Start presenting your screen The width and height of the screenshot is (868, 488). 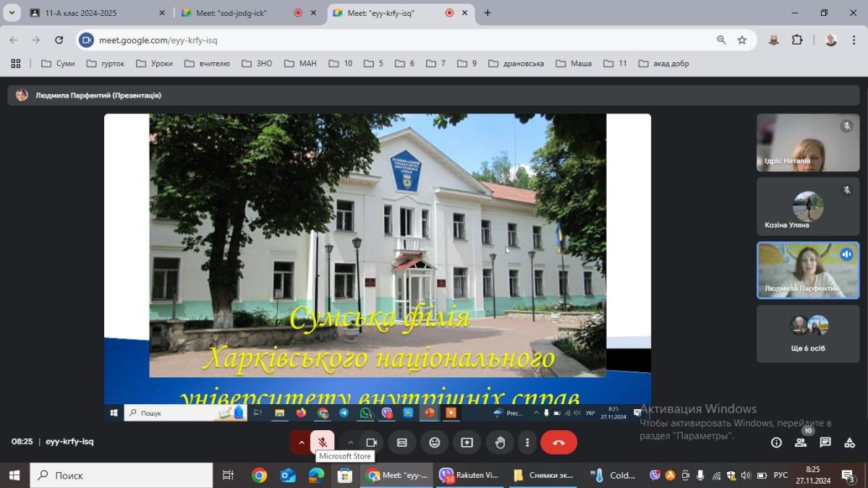(x=467, y=442)
